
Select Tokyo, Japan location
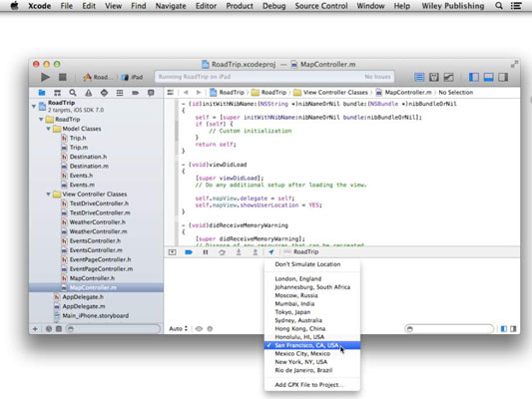point(312,312)
